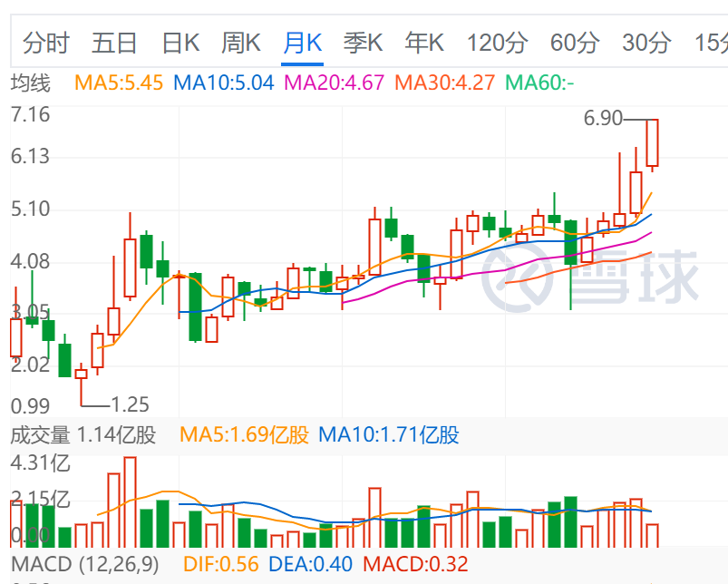The image size is (728, 584).
Task: Click the 4.31亿 volume axis label
Action: click(41, 463)
